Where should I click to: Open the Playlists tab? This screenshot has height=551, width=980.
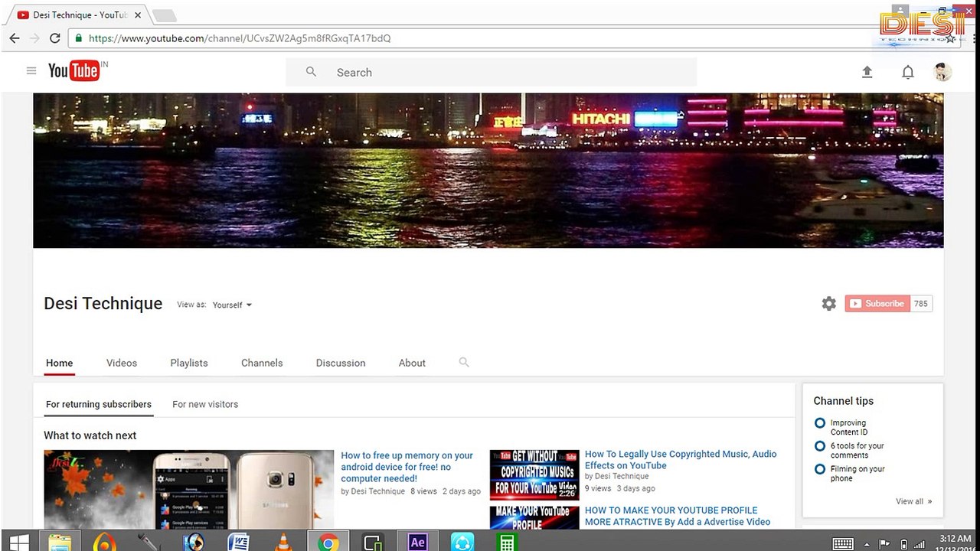coord(189,363)
